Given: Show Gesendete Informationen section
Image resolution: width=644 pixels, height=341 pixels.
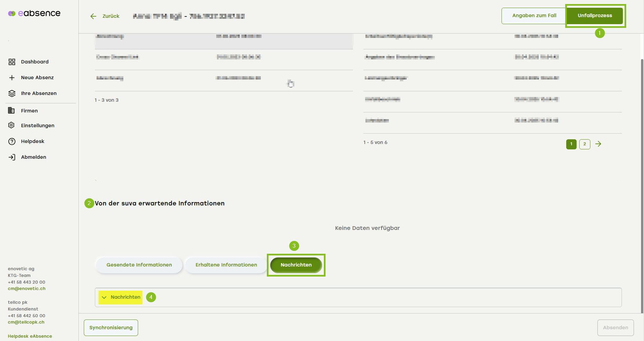Looking at the screenshot, I should (x=139, y=265).
